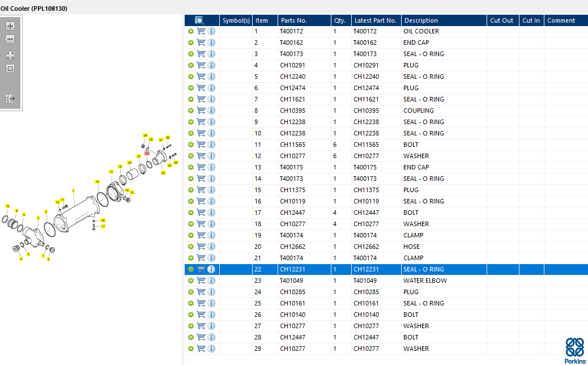Click the single square fit-to-window icon
Screen dimensions: 588x365
pos(10,69)
